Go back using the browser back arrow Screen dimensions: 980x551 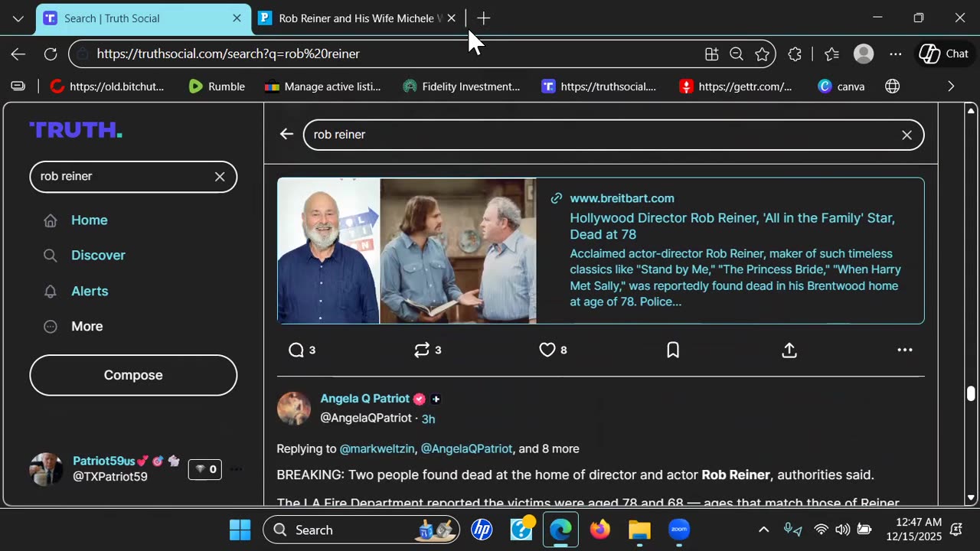pyautogui.click(x=18, y=54)
